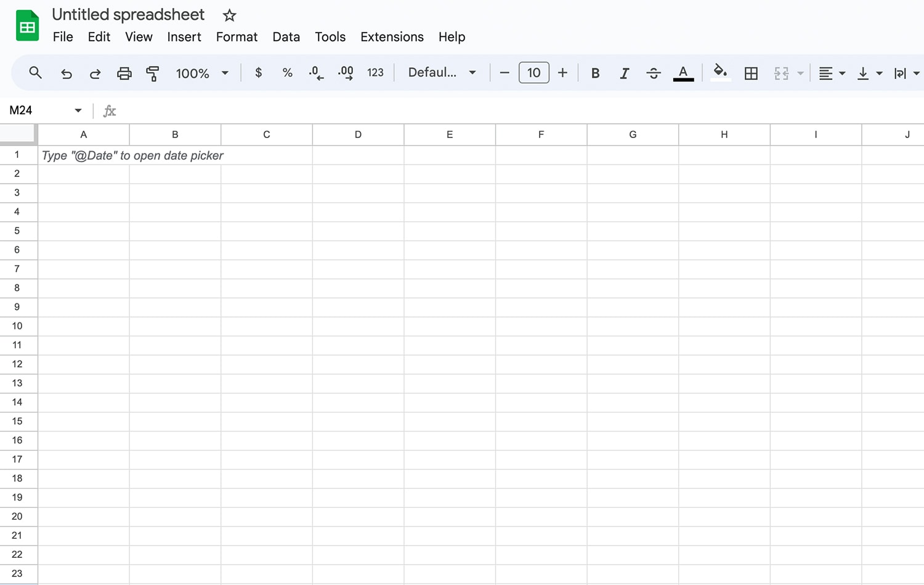This screenshot has height=585, width=924.
Task: Open the Format menu
Action: click(x=237, y=37)
